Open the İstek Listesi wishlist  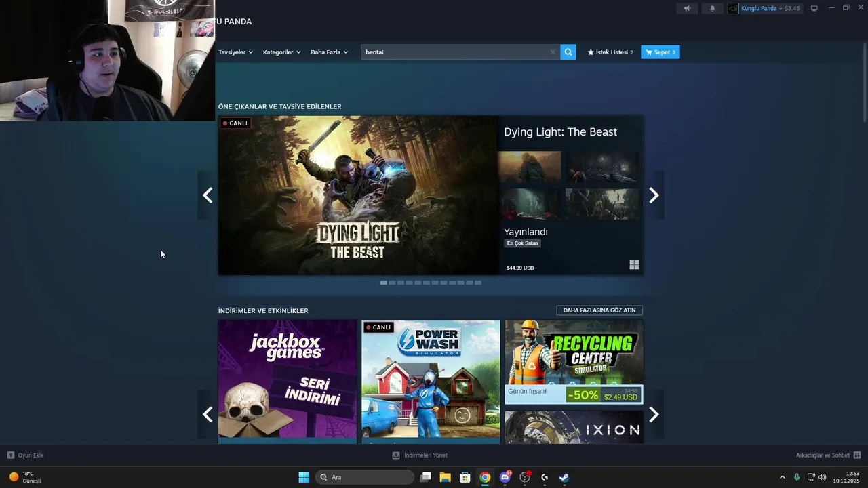pyautogui.click(x=610, y=52)
